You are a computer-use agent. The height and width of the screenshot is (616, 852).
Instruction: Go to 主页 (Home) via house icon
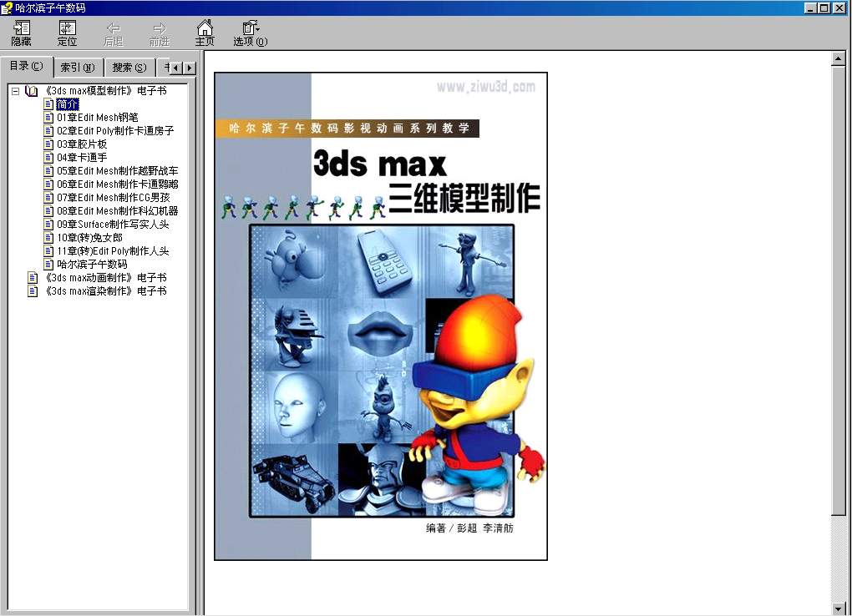(x=205, y=33)
